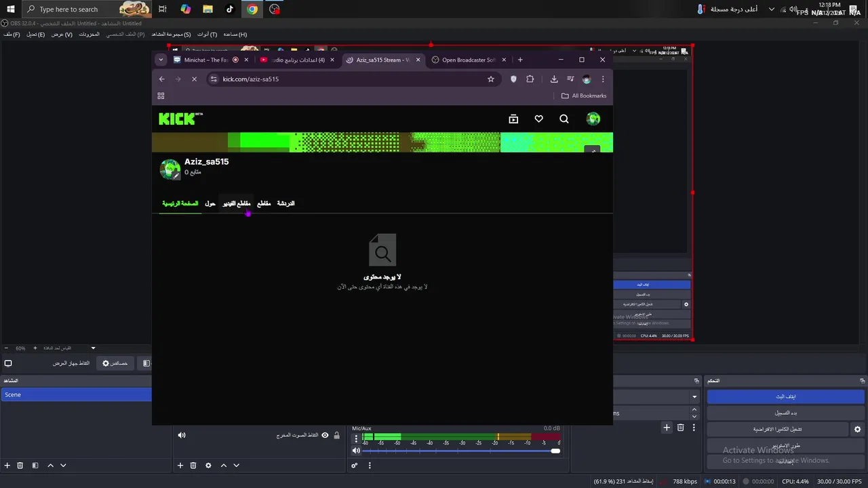
Task: Open the OBS Tools (T) menu
Action: [x=208, y=35]
